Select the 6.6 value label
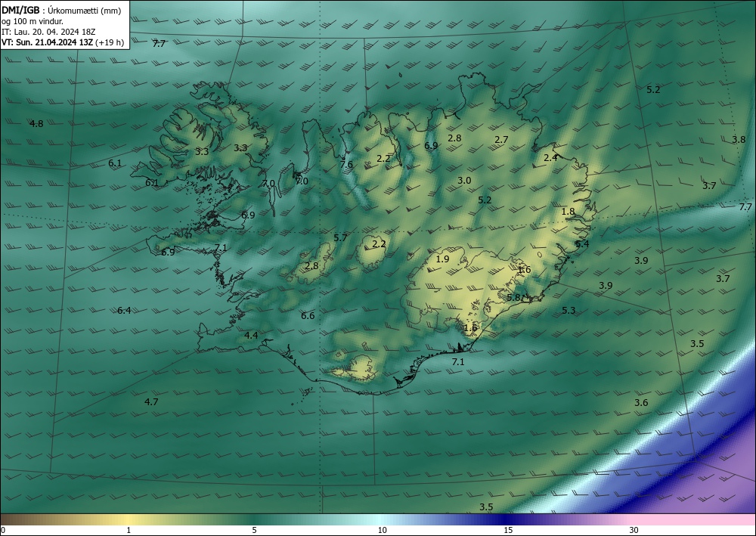 click(308, 316)
